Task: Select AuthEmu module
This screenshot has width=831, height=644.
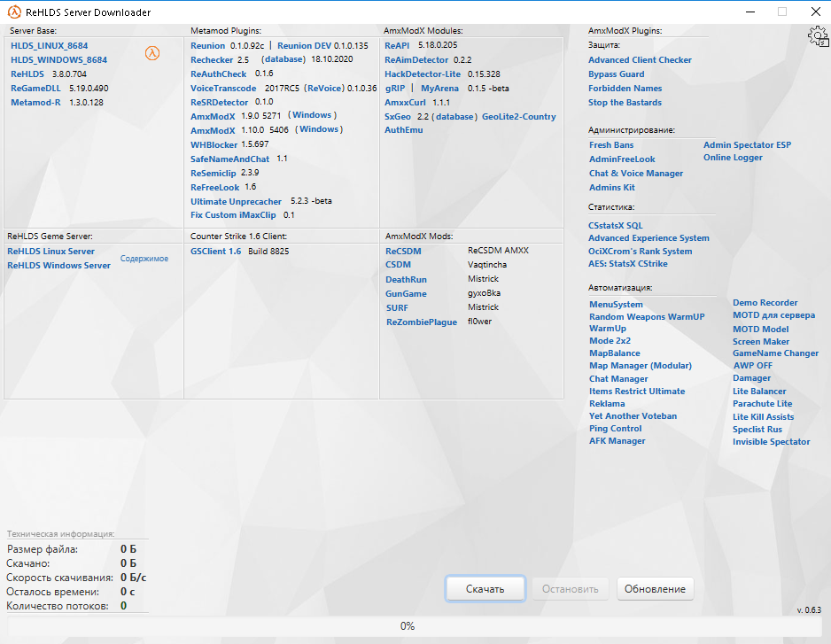Action: point(404,130)
